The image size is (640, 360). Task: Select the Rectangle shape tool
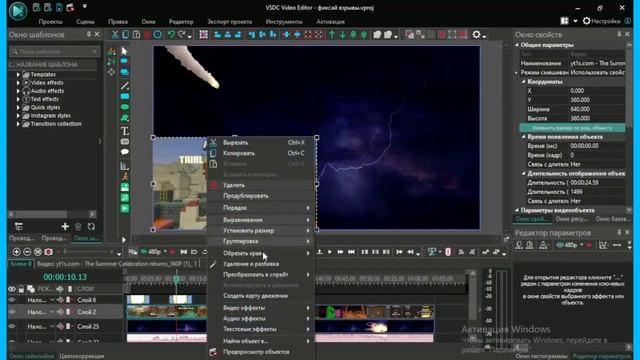(x=125, y=97)
